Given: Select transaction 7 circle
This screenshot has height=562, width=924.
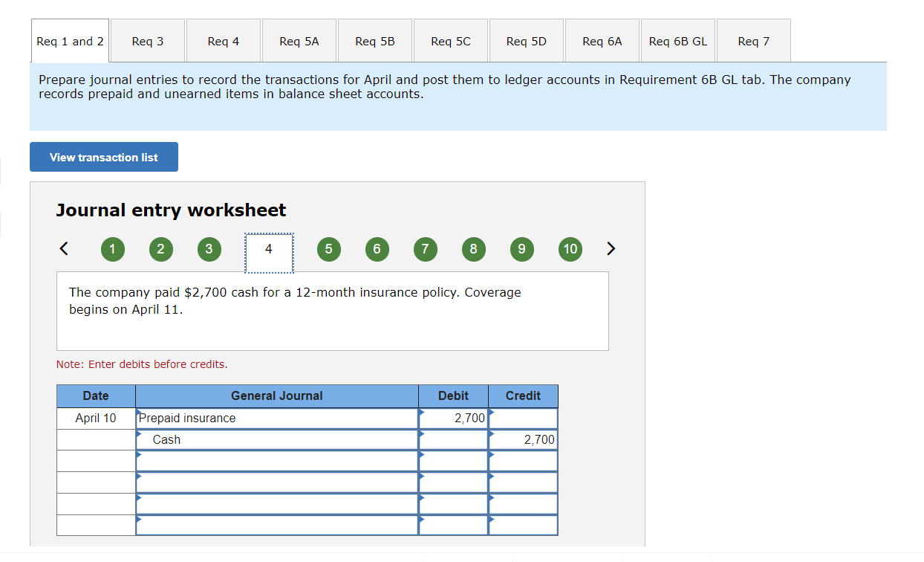Looking at the screenshot, I should coord(425,249).
